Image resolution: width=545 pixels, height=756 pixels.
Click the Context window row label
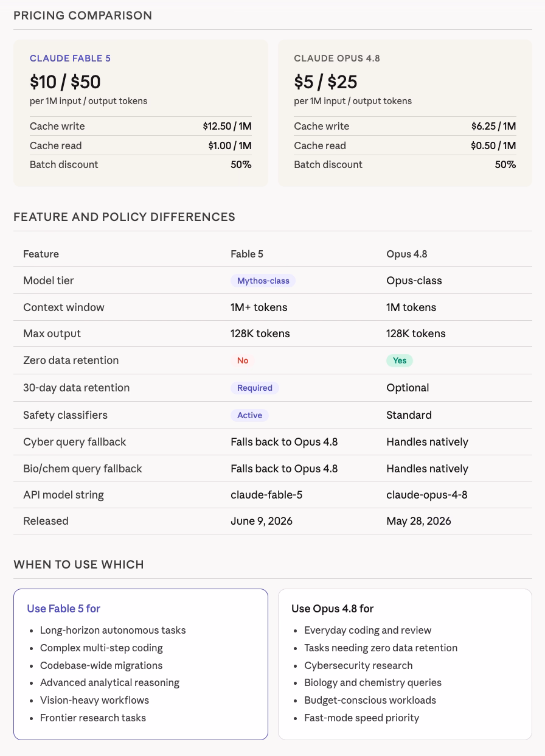coord(64,307)
